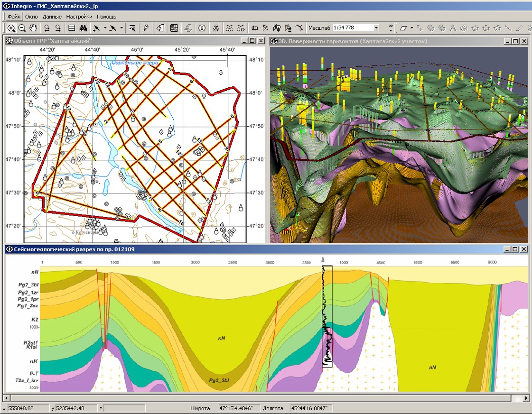Click the information (i) tool icon

tap(202, 28)
